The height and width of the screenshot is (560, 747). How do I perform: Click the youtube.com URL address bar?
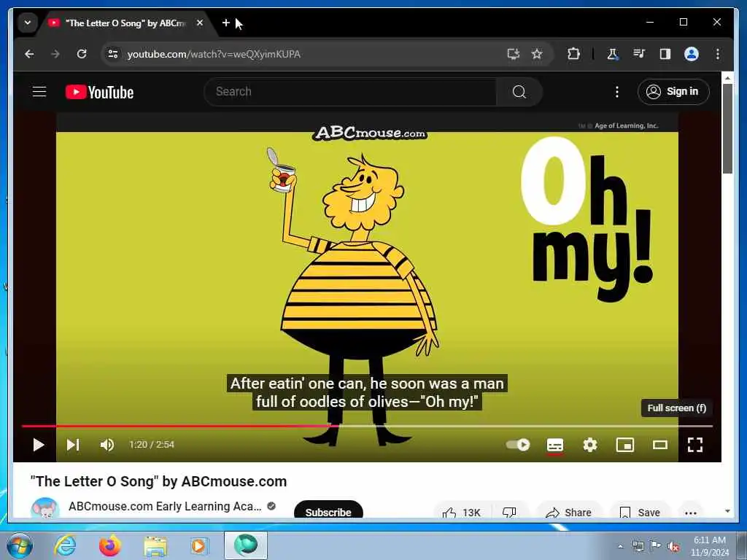click(x=214, y=54)
